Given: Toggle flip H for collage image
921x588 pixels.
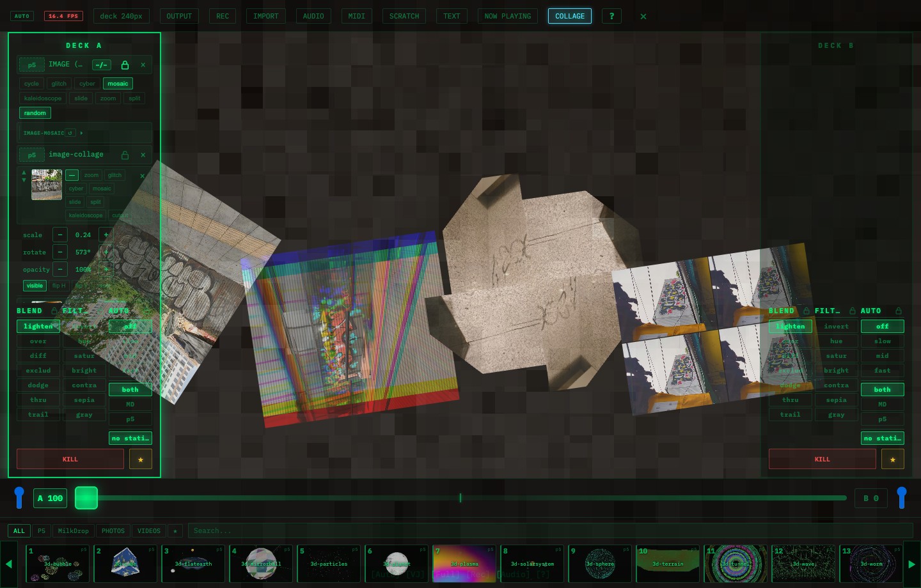Looking at the screenshot, I should [x=59, y=286].
